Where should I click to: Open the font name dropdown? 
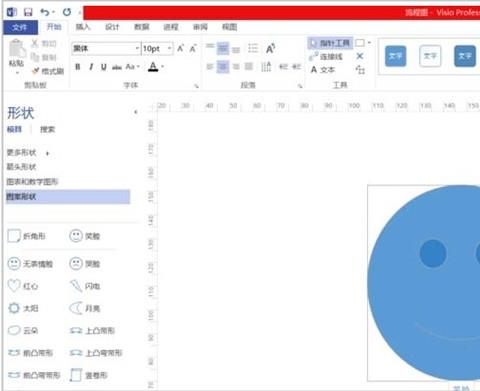click(x=137, y=49)
